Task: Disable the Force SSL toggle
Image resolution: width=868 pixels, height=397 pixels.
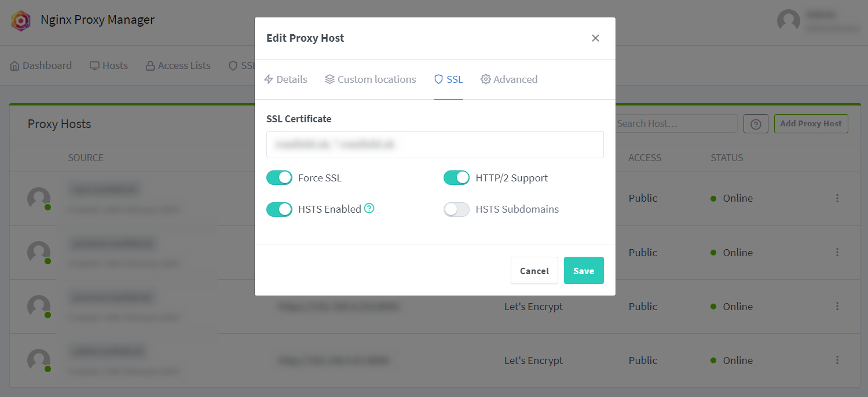Action: tap(279, 178)
